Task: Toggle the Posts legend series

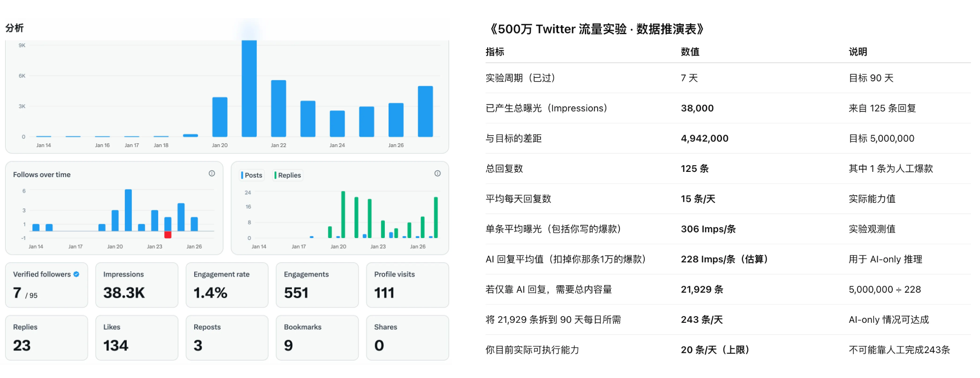Action: click(x=252, y=175)
